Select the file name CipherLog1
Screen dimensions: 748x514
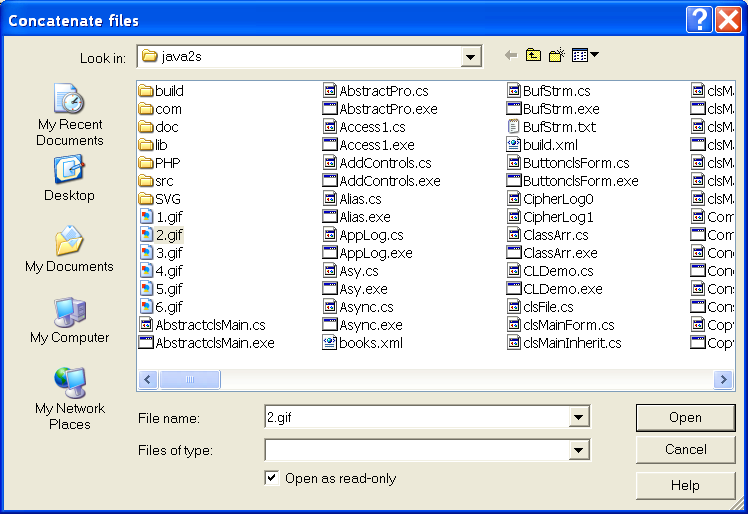click(558, 217)
